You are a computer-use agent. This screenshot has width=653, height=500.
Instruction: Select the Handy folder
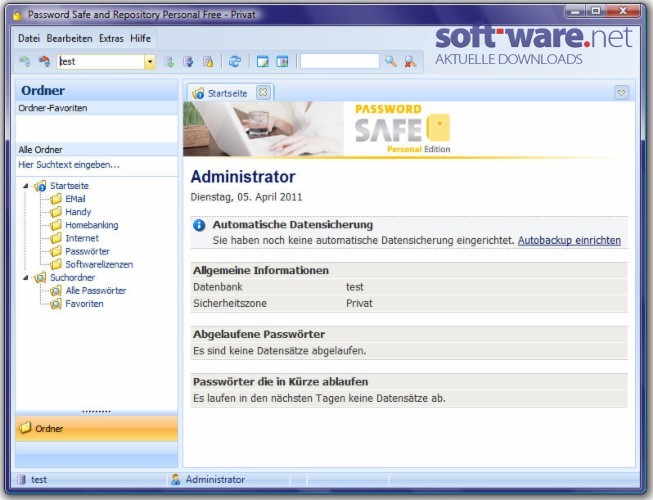tap(78, 212)
